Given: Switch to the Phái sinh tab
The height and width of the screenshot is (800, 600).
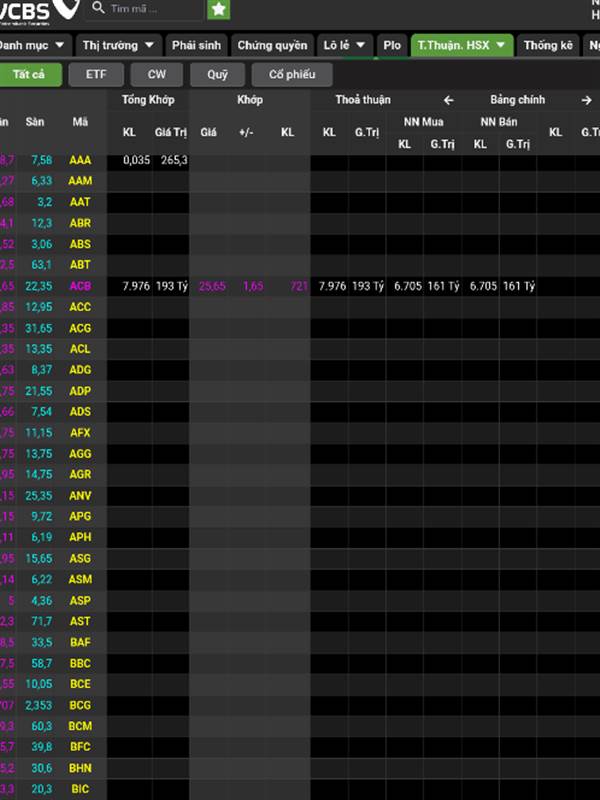Looking at the screenshot, I should click(x=196, y=45).
